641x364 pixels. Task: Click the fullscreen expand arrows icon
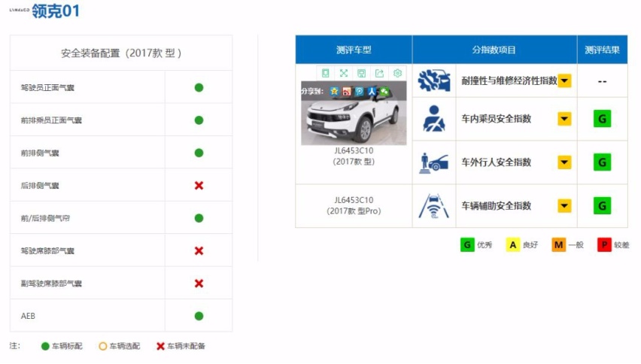tap(343, 73)
